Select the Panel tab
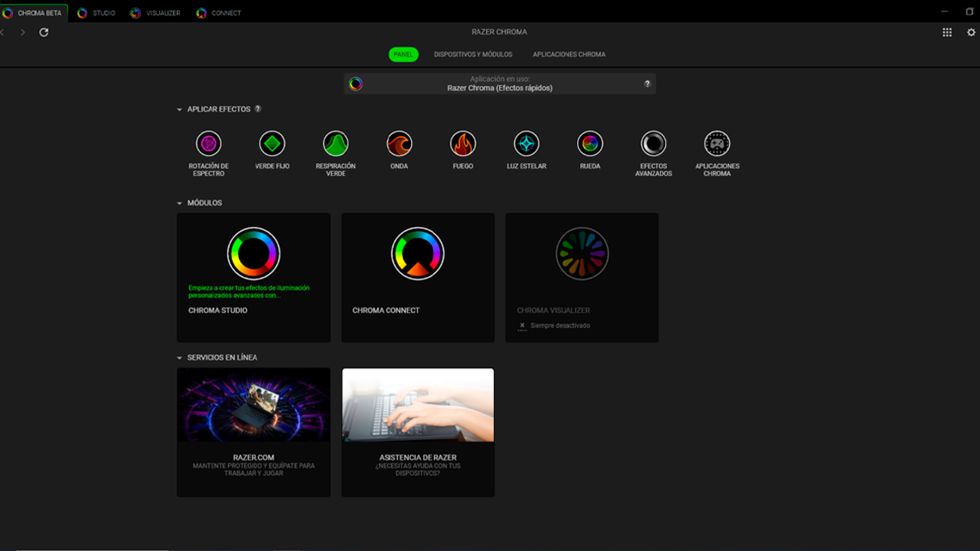Image resolution: width=980 pixels, height=551 pixels. click(404, 54)
